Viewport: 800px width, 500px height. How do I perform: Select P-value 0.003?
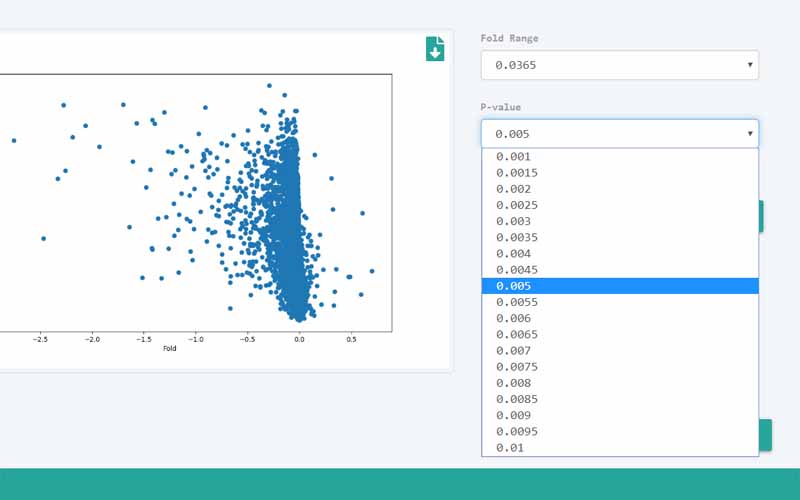tap(619, 221)
